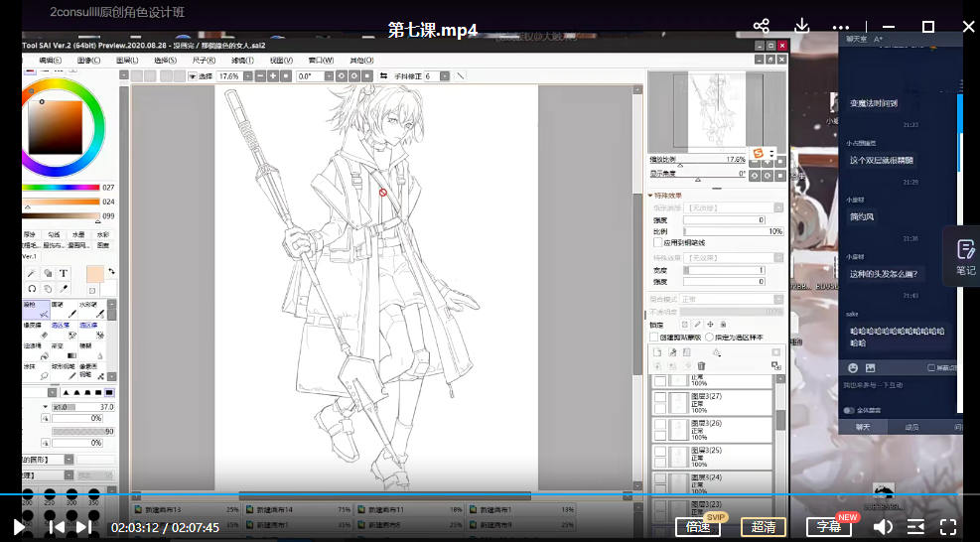Click the share icon in the video header
Image resolution: width=980 pixels, height=542 pixels.
[x=762, y=27]
